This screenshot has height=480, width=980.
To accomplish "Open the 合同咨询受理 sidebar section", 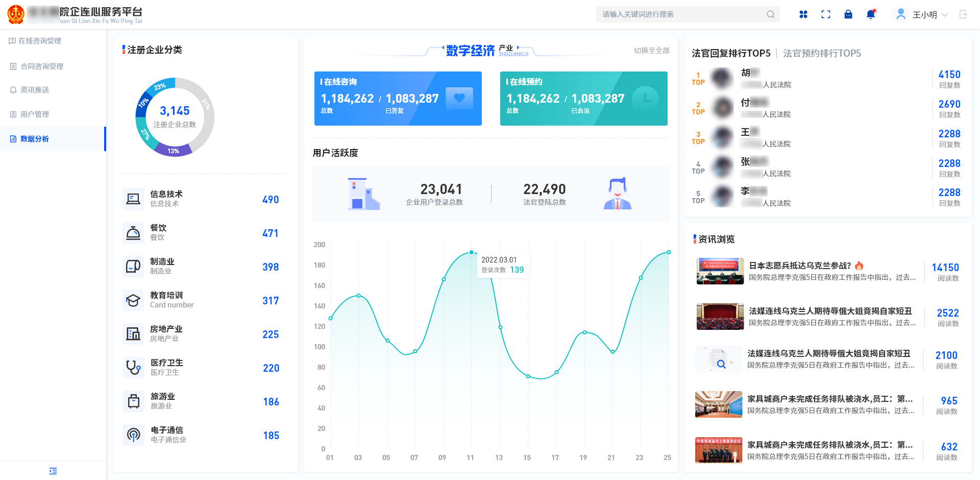I will pos(41,65).
